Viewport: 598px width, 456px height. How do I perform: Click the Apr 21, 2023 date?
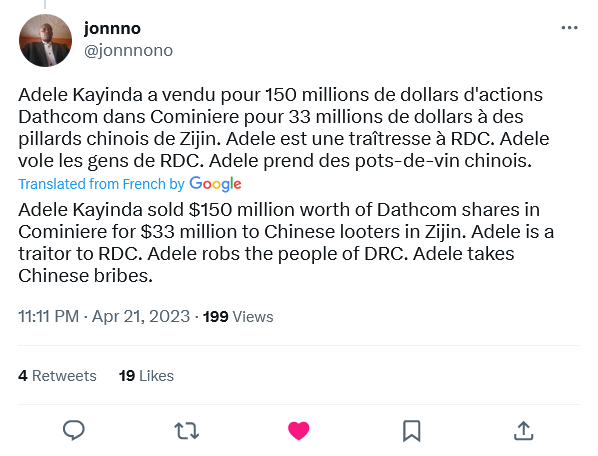coord(141,316)
